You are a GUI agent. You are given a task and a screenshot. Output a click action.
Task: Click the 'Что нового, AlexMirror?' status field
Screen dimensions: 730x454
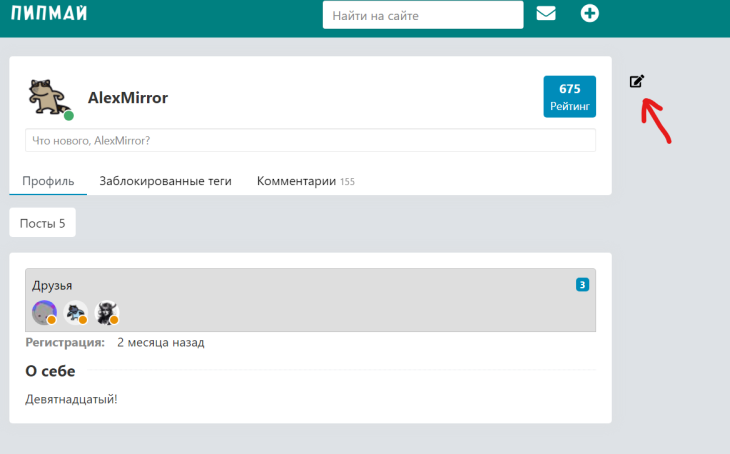(x=310, y=140)
